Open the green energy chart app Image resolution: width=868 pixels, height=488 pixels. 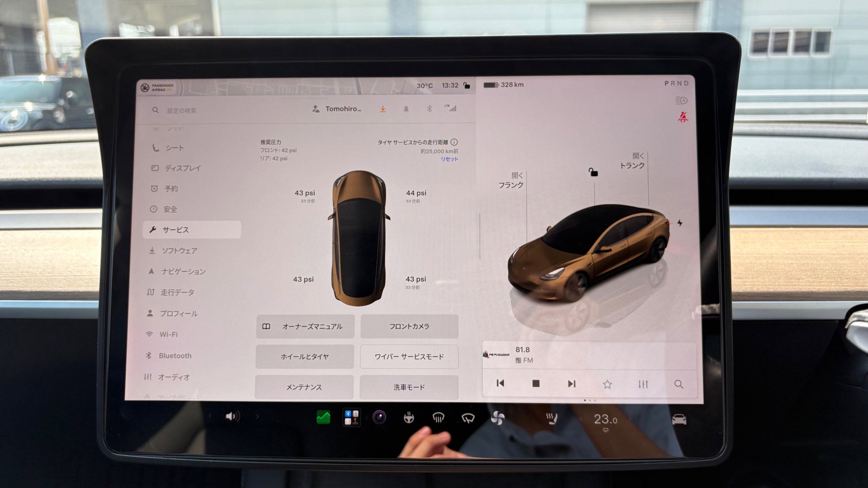tap(323, 417)
